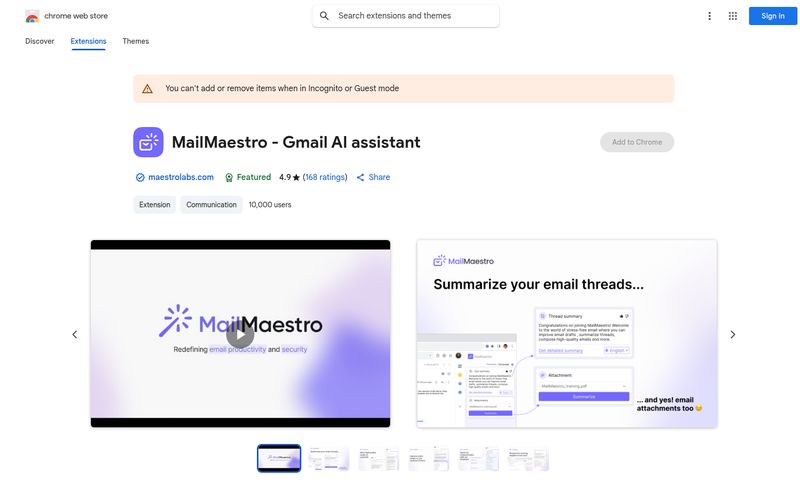Focus the Search extensions and themes field

[x=406, y=16]
